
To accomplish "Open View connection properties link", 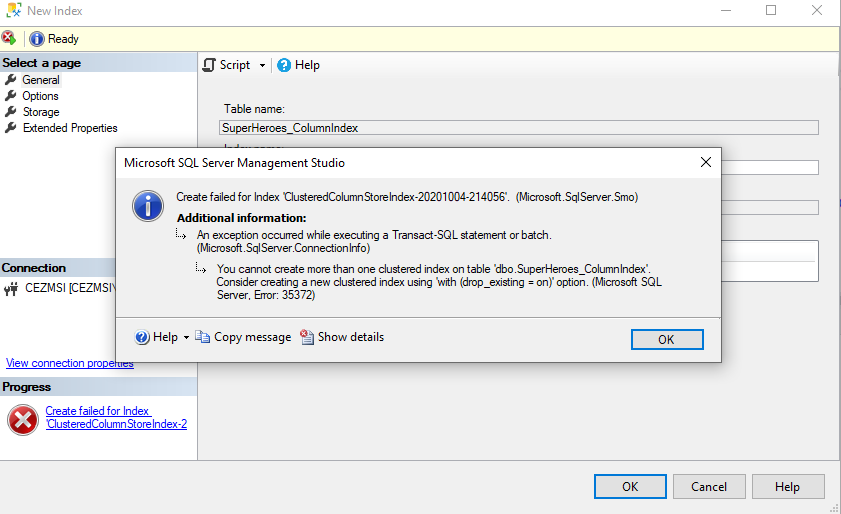I will (x=70, y=363).
